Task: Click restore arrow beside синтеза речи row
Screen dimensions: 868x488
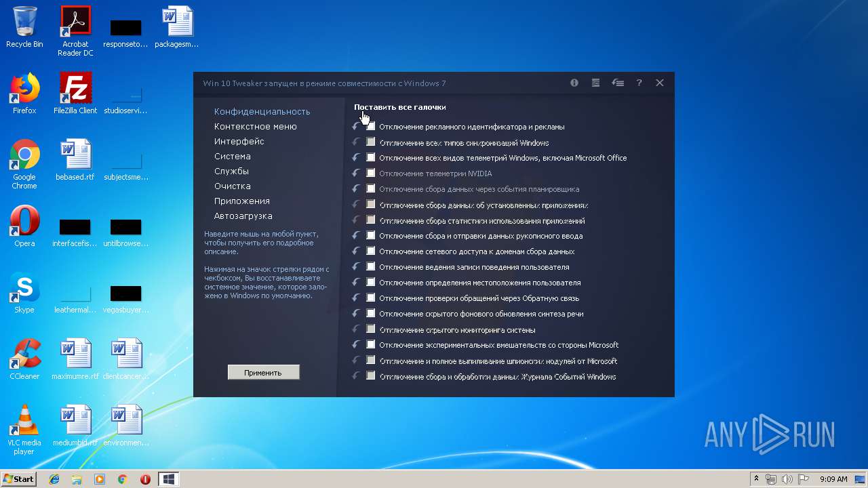Action: pos(356,314)
